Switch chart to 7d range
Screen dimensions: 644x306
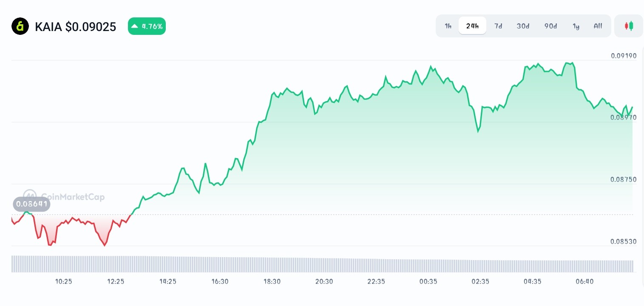pos(498,26)
